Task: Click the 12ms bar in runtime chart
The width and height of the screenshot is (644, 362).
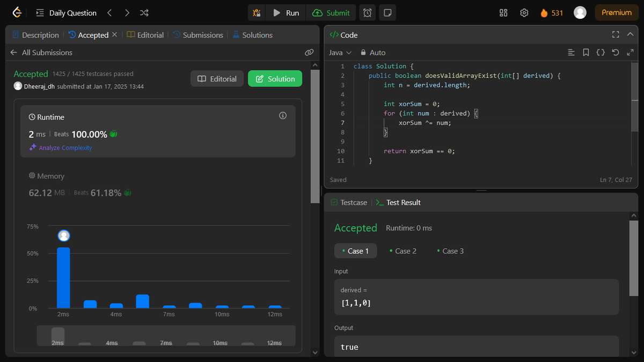Action: 275,307
